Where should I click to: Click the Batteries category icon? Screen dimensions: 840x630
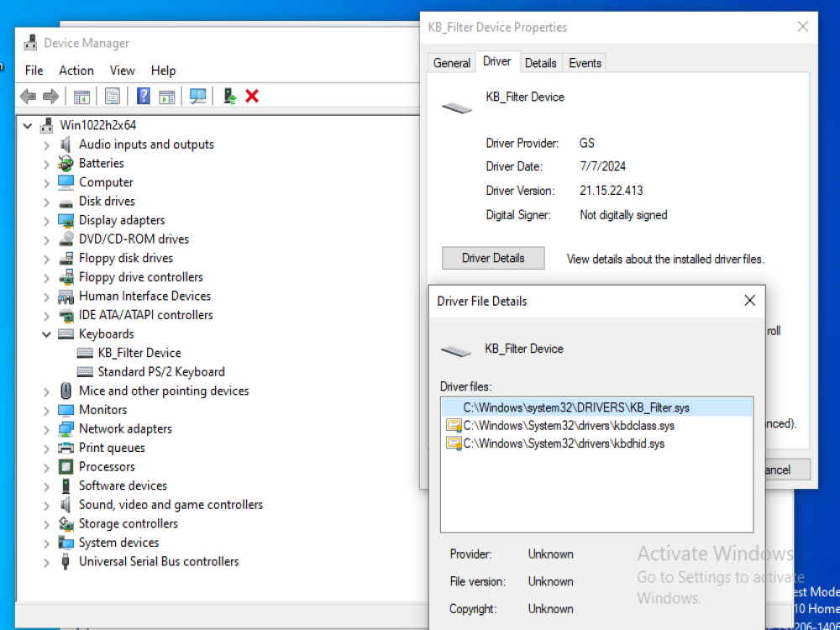click(66, 164)
